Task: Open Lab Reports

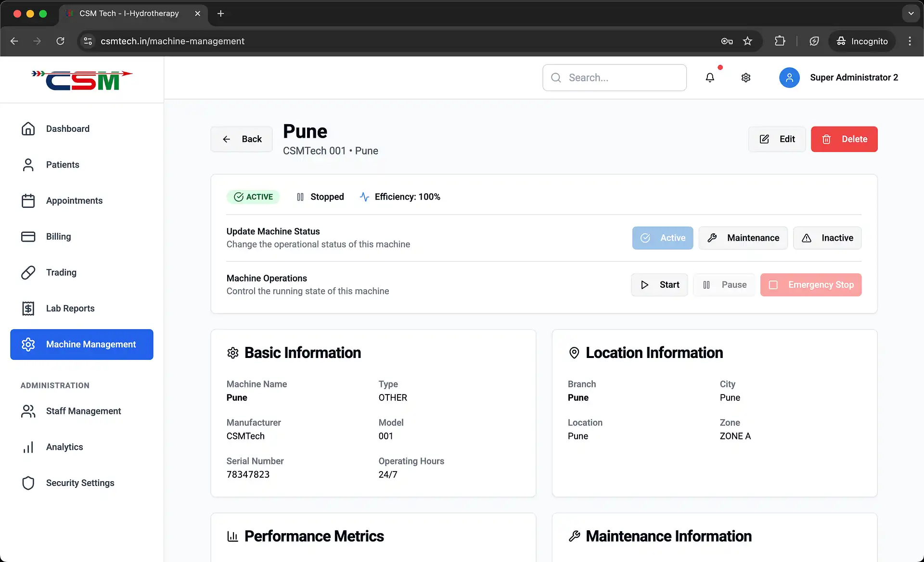Action: pyautogui.click(x=82, y=308)
